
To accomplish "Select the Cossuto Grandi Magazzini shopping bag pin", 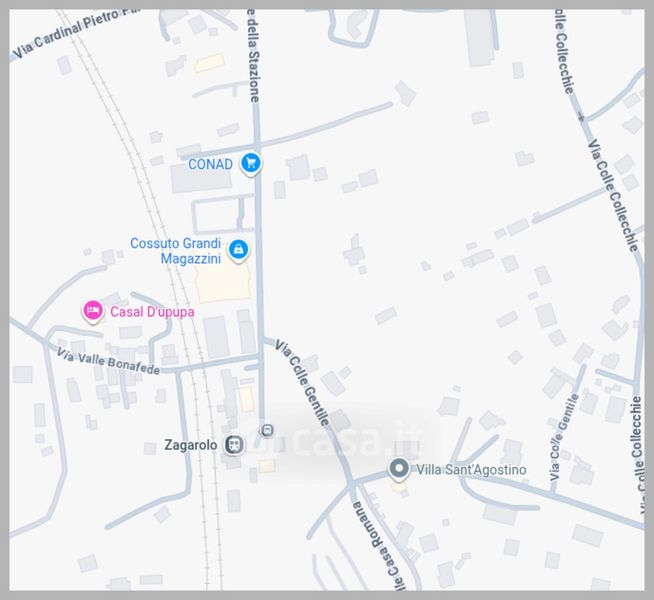I will point(238,250).
